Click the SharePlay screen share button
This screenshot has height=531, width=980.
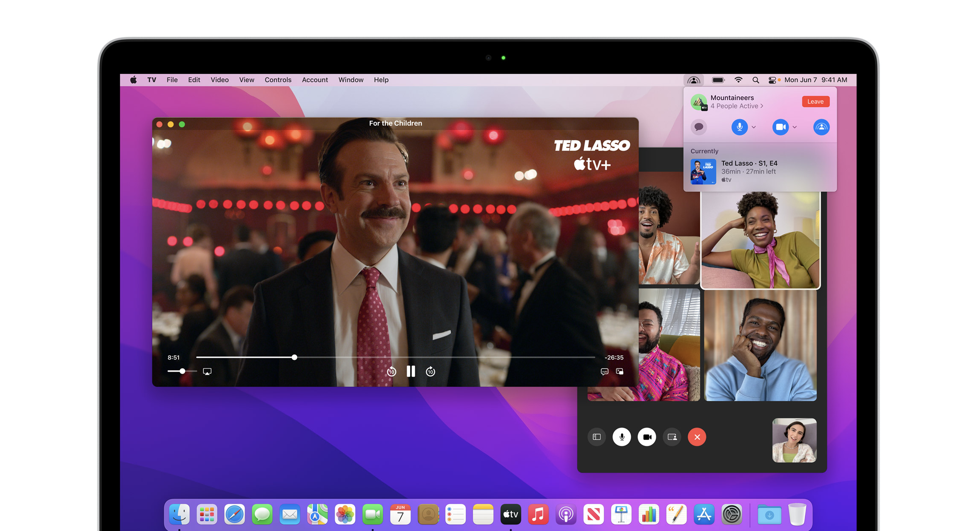click(x=821, y=127)
